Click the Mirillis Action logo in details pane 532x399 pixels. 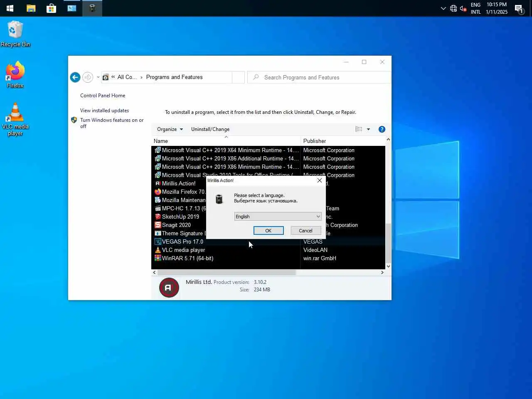(169, 288)
